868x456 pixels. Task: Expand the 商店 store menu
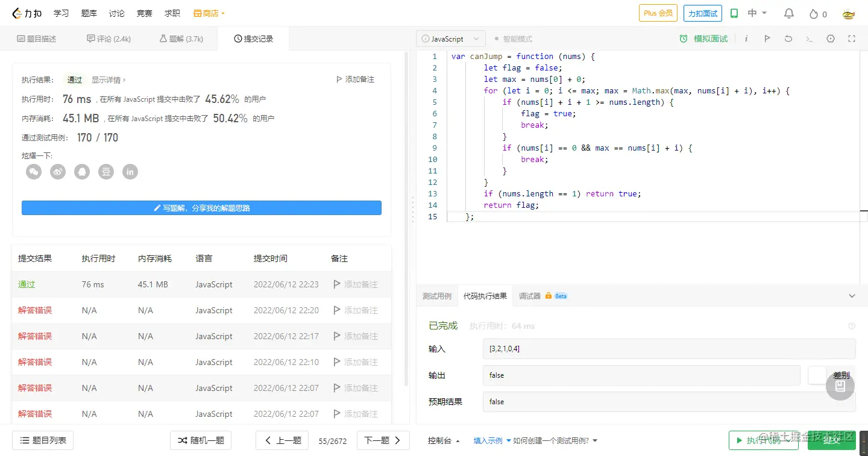coord(209,13)
